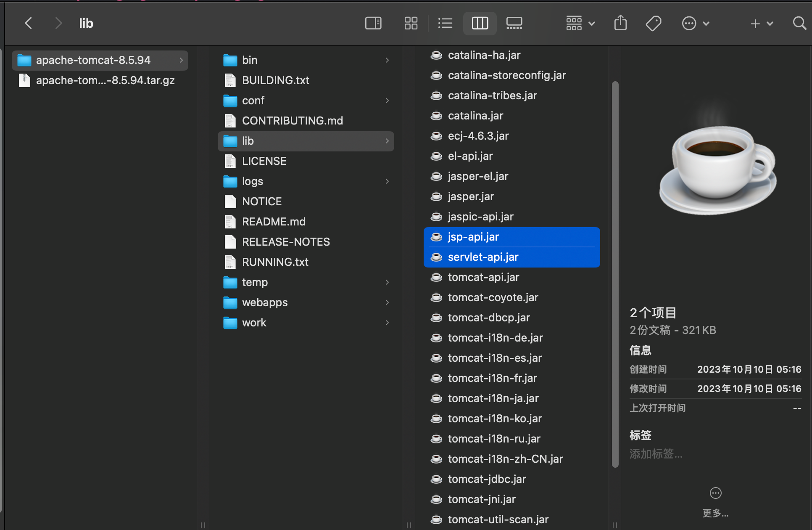Click the lib folder chevron
This screenshot has height=530, width=812.
pyautogui.click(x=387, y=141)
